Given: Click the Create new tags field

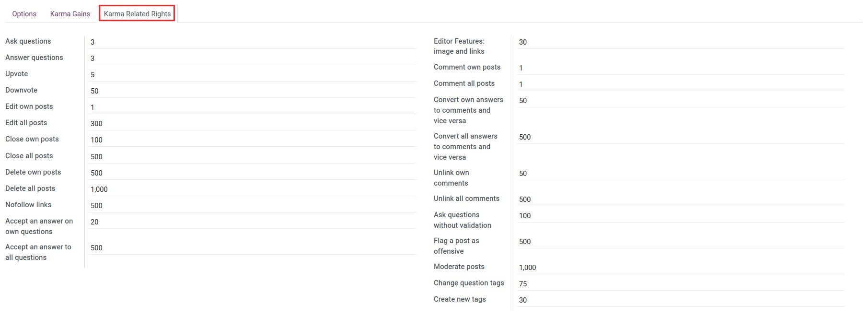Looking at the screenshot, I should tap(681, 300).
